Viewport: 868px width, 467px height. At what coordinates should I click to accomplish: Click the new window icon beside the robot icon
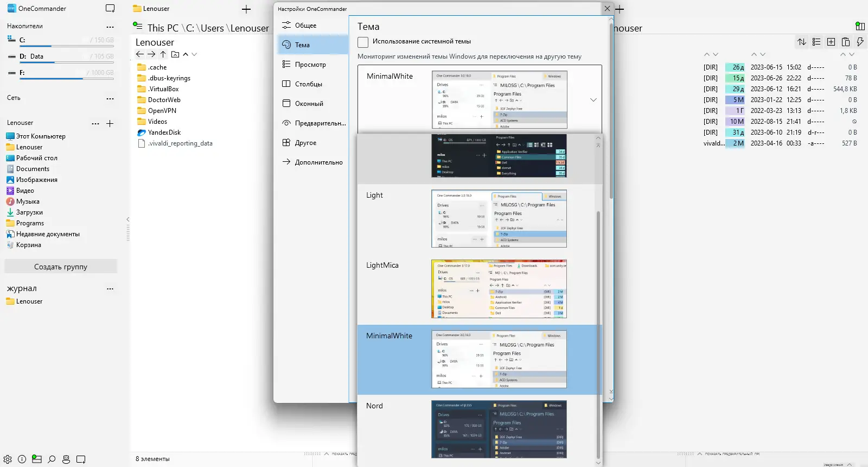pos(81,459)
